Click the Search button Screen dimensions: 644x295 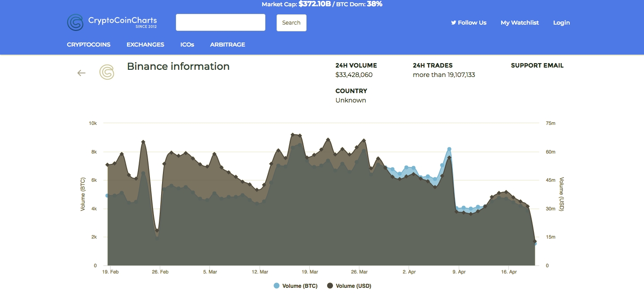(x=291, y=23)
